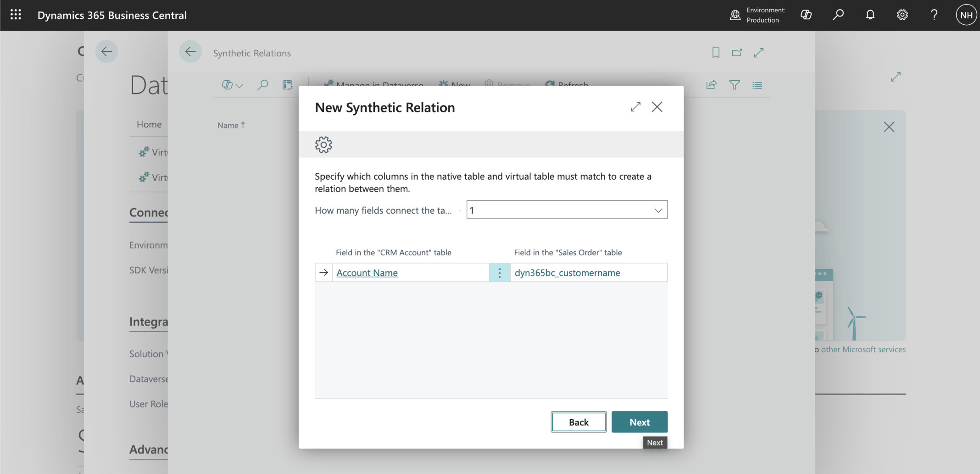Click the Account Name link
This screenshot has width=980, height=474.
367,273
